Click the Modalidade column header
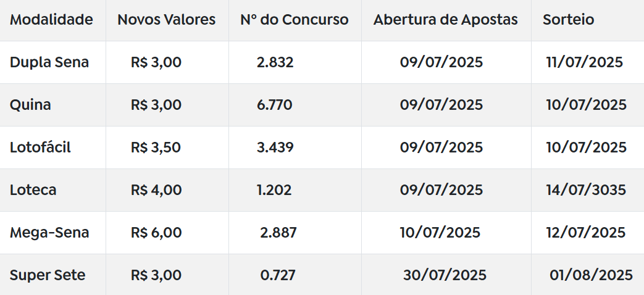The width and height of the screenshot is (644, 295). (x=51, y=19)
